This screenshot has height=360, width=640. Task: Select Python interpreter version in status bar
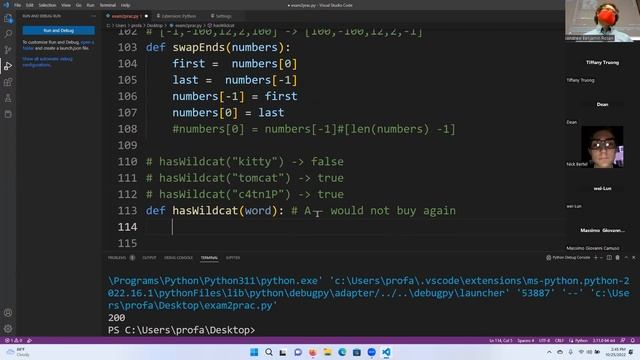pyautogui.click(x=604, y=340)
